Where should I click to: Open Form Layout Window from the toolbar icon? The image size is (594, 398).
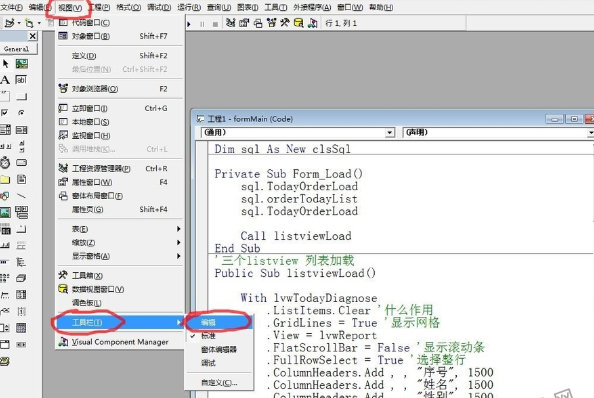(x=258, y=23)
